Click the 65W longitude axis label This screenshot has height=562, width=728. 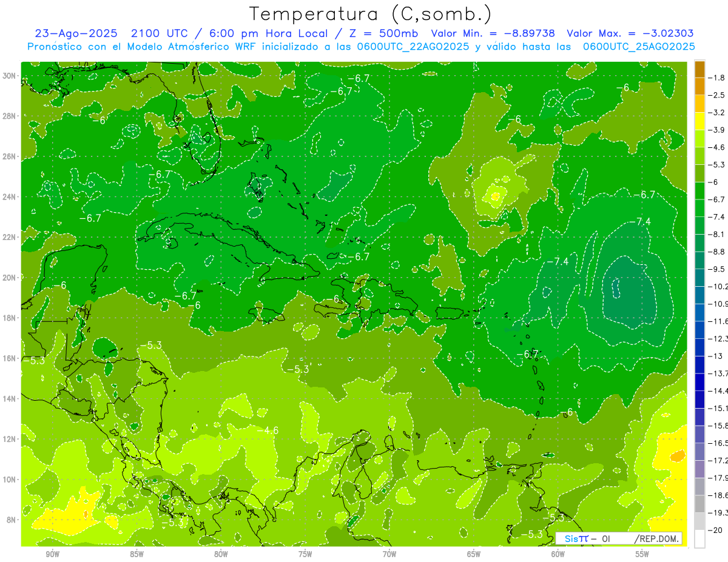tap(474, 554)
